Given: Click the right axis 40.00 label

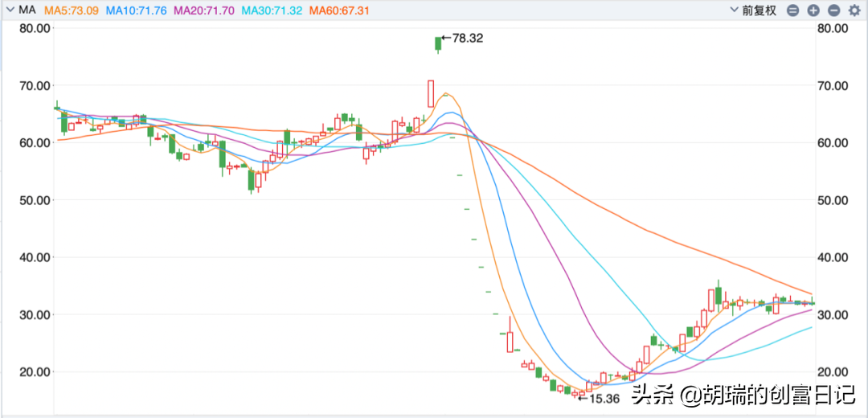Looking at the screenshot, I should tap(833, 257).
